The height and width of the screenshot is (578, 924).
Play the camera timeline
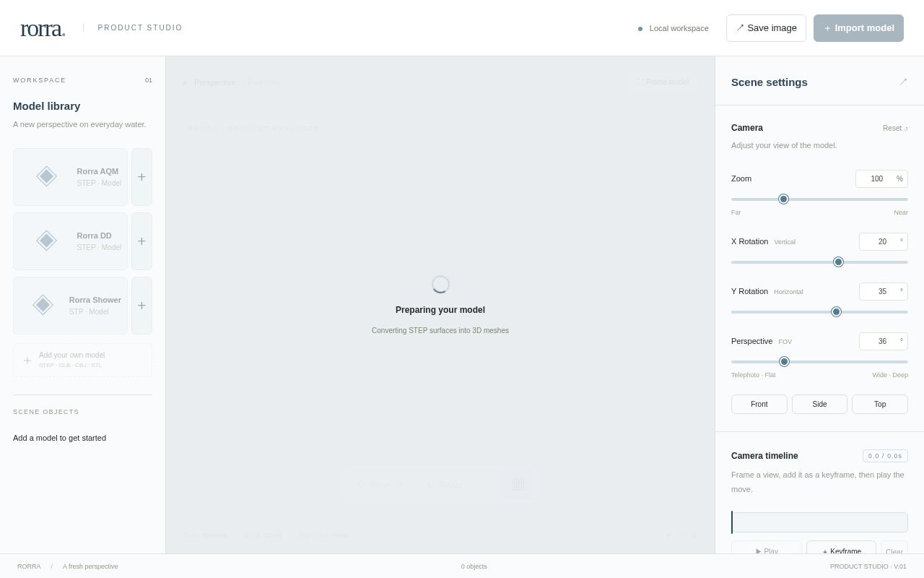pos(767,548)
